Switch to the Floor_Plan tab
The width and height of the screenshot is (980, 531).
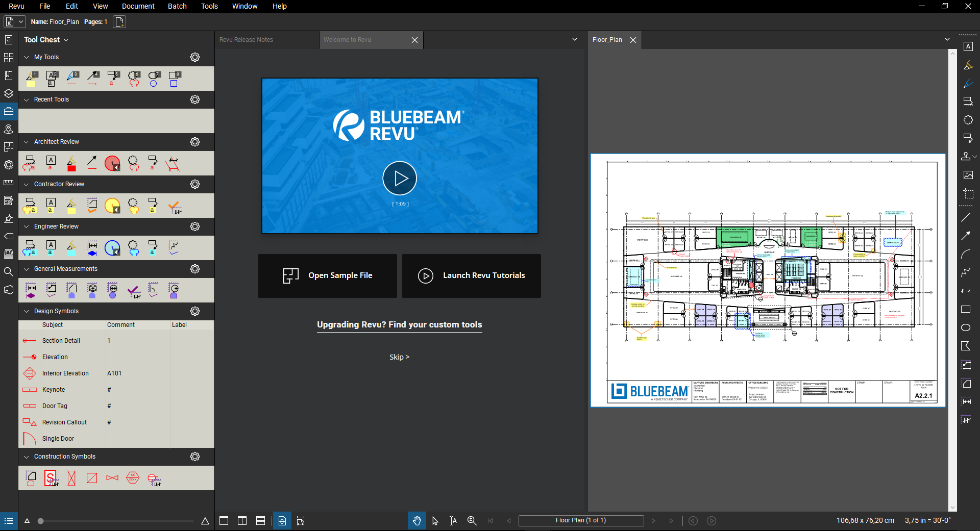607,40
